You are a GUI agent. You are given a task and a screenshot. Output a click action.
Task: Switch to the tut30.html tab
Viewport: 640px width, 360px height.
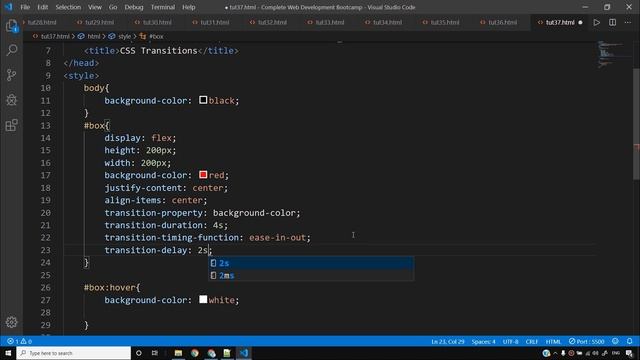pos(157,22)
